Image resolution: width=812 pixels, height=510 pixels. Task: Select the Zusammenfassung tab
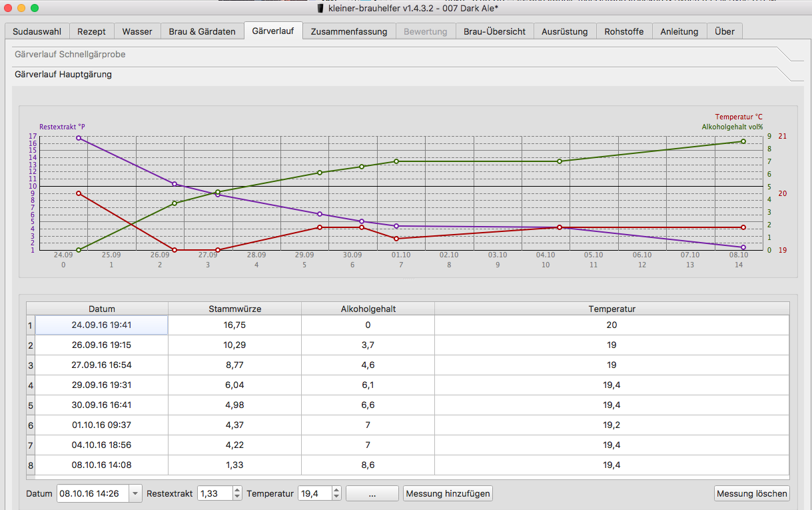click(348, 31)
